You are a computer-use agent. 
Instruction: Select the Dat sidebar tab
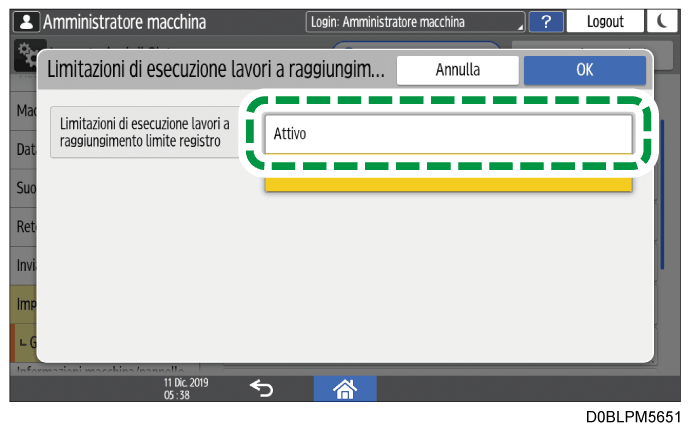click(x=23, y=148)
